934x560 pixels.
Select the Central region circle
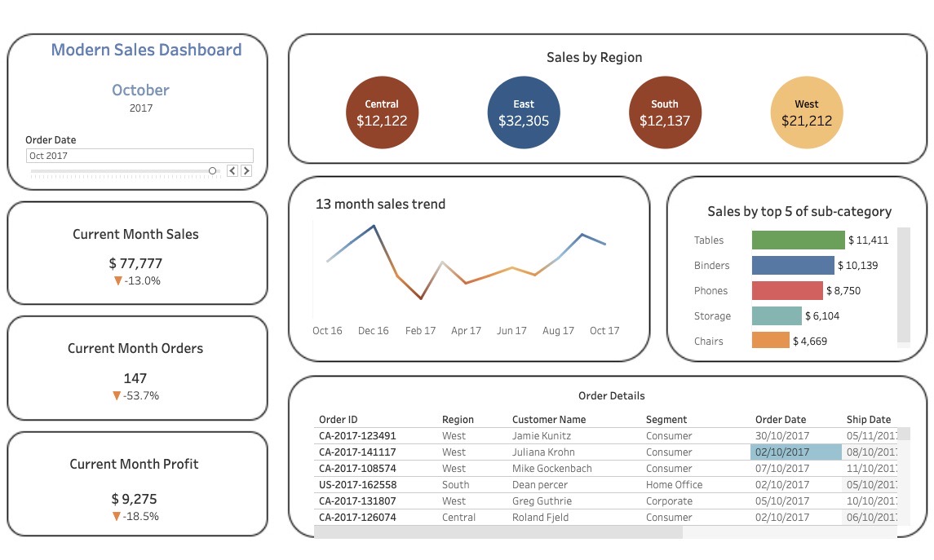pyautogui.click(x=382, y=113)
